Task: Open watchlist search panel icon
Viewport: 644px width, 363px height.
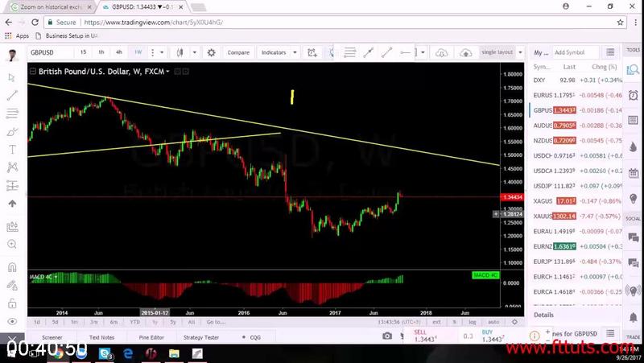Action: [633, 69]
